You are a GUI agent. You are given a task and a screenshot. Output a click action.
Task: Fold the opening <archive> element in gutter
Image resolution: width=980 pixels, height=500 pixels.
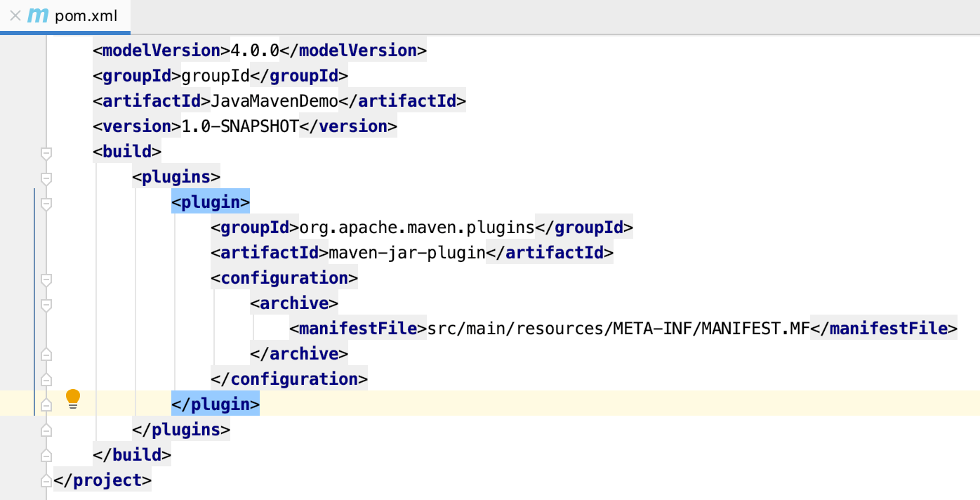46,305
